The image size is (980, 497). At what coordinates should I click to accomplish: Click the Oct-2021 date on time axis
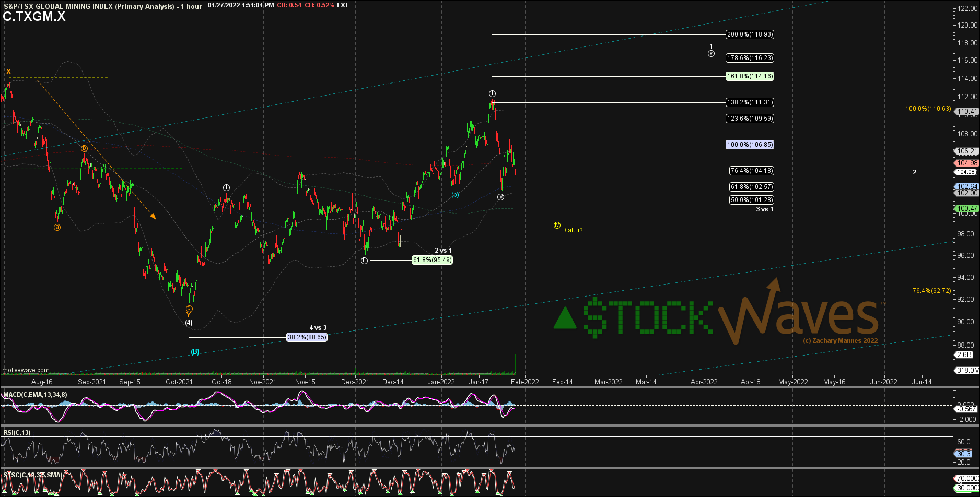[179, 382]
